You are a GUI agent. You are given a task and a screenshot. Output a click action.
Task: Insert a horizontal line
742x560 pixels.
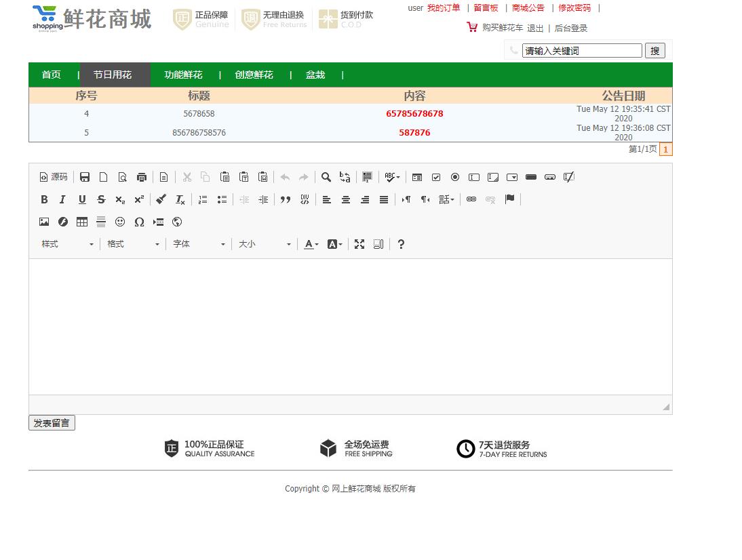coord(101,222)
